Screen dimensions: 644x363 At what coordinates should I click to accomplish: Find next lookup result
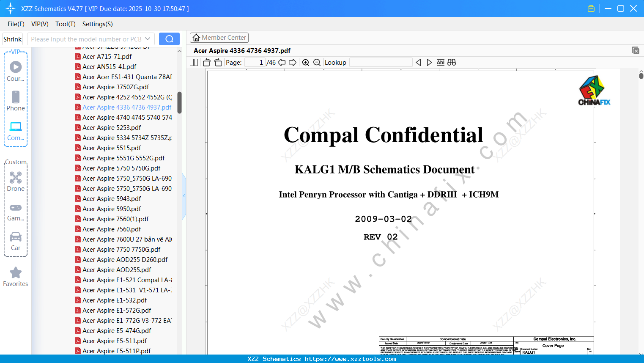[x=429, y=63]
